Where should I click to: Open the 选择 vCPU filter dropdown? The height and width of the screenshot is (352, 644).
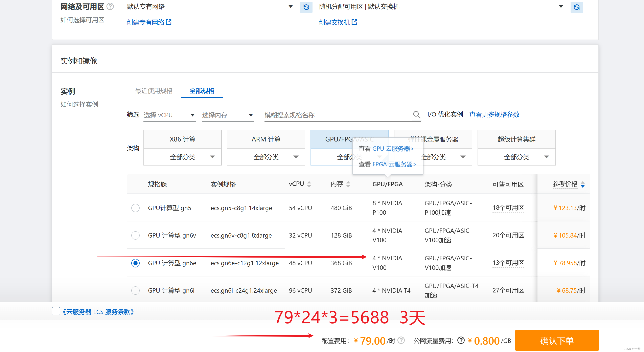[x=169, y=115]
